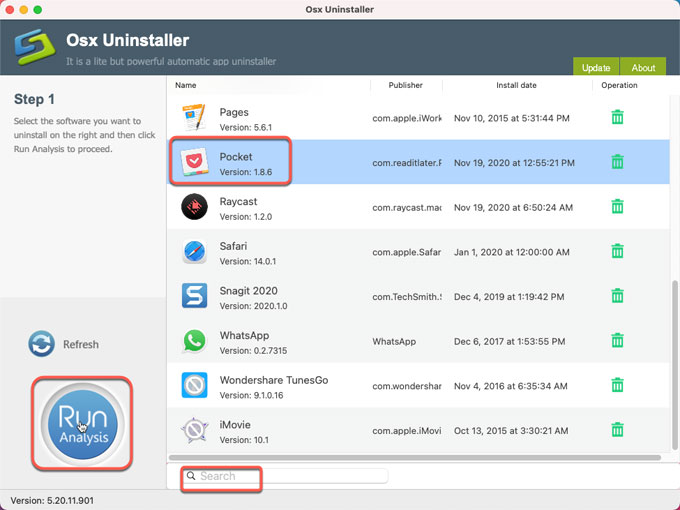Click install date Dec 6, 2017 at 1:53:55 PM
The width and height of the screenshot is (680, 510).
510,342
